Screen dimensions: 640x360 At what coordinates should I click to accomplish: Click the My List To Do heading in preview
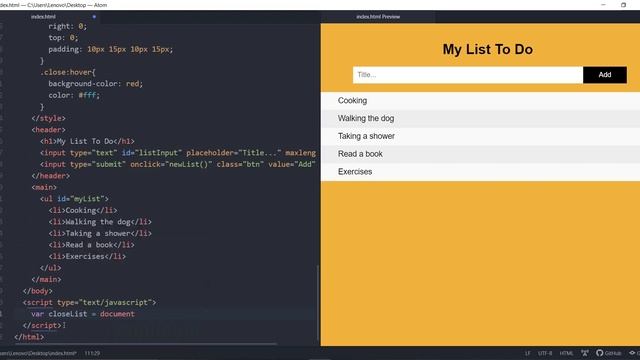click(488, 49)
